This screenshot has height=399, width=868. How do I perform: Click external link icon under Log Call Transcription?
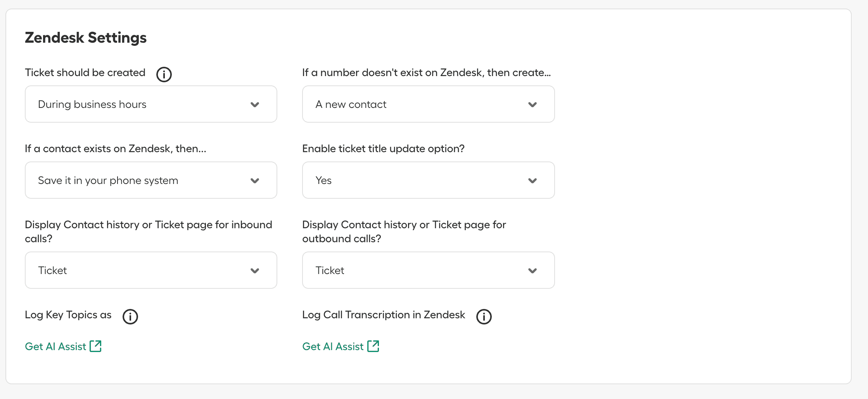373,346
